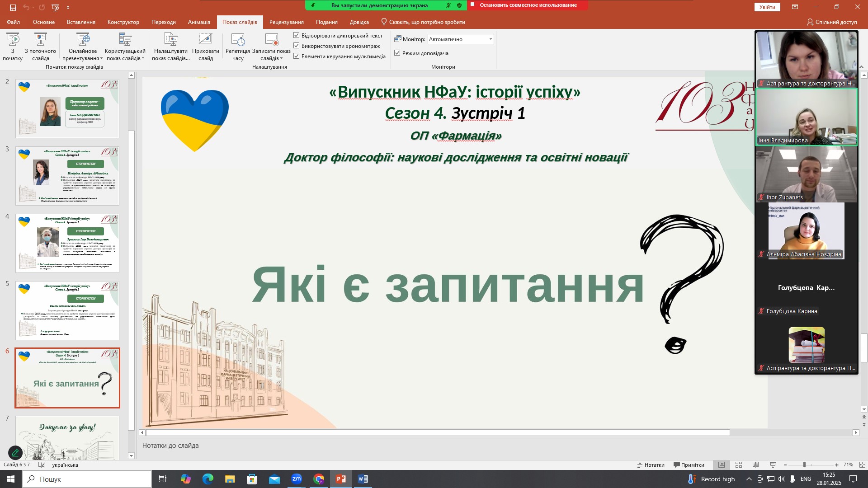Open Windows Start menu
The image size is (868, 488).
11,479
